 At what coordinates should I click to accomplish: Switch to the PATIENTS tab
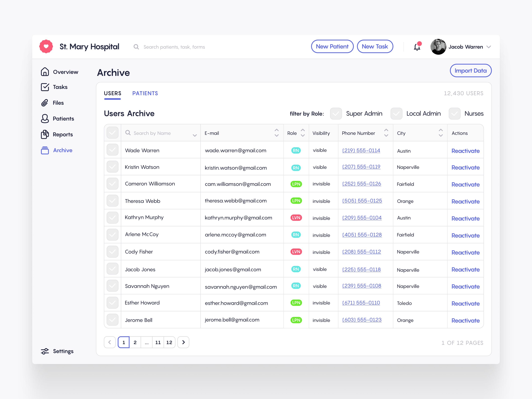(145, 93)
